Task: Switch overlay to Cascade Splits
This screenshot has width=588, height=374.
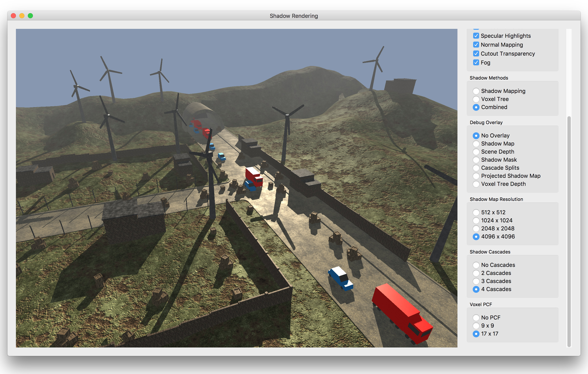Action: coord(476,168)
